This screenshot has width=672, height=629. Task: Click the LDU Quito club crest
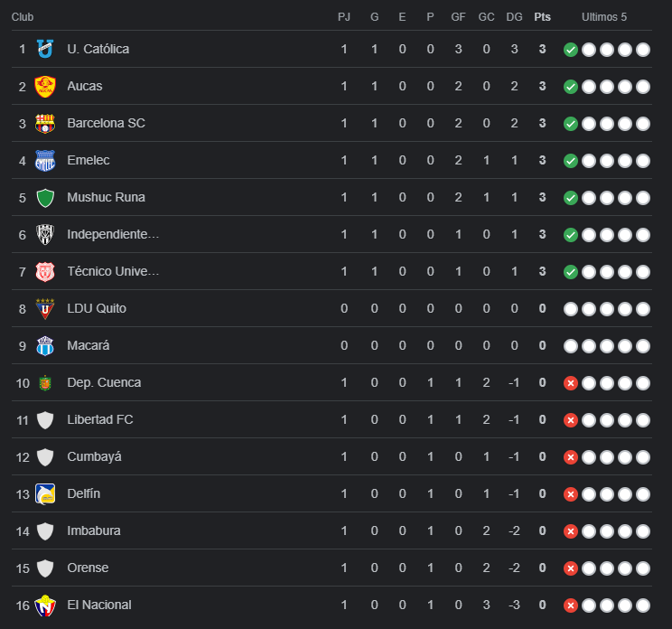[x=45, y=309]
